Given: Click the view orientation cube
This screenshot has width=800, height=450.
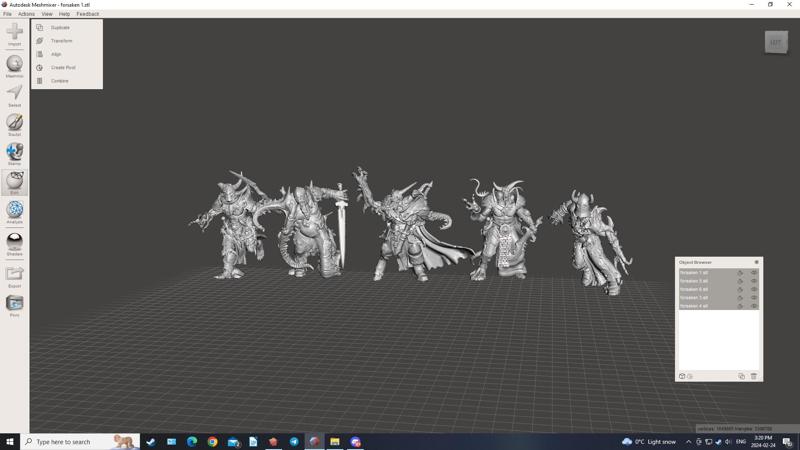Looking at the screenshot, I should pos(776,42).
